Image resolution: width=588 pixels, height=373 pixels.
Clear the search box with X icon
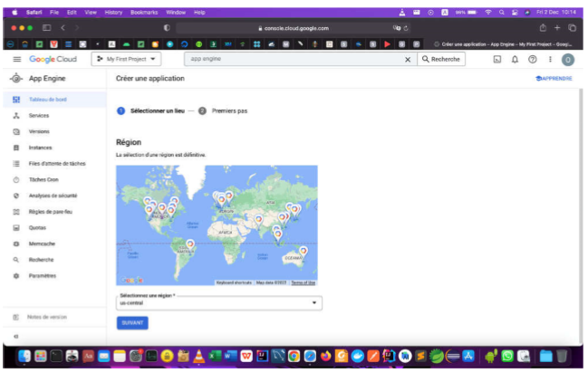[x=408, y=59]
